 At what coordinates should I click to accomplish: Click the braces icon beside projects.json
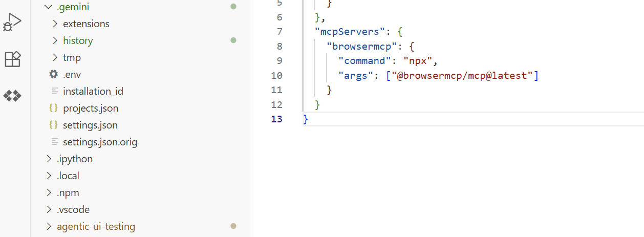click(x=53, y=108)
